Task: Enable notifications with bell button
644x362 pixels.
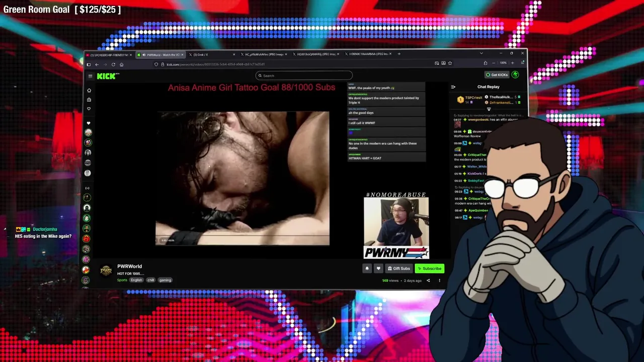Action: (x=367, y=268)
